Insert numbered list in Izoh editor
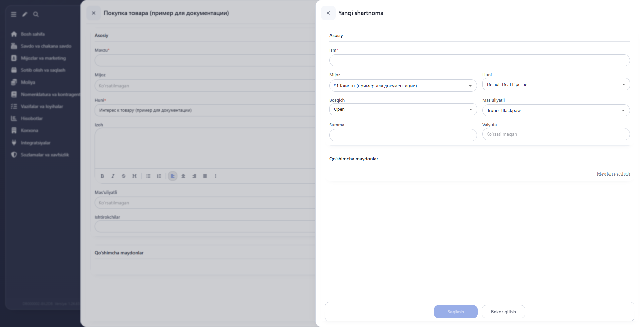Screen dimensions: 644x327 pyautogui.click(x=159, y=176)
